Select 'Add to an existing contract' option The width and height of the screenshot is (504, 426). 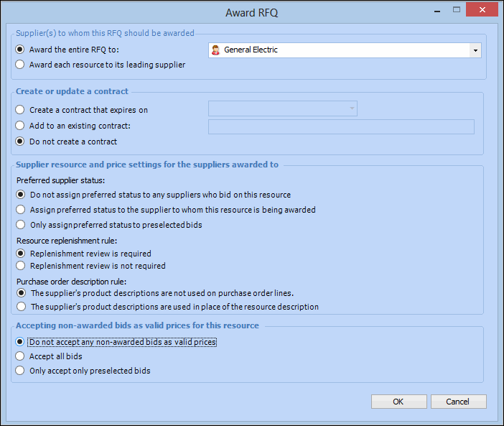pos(20,126)
